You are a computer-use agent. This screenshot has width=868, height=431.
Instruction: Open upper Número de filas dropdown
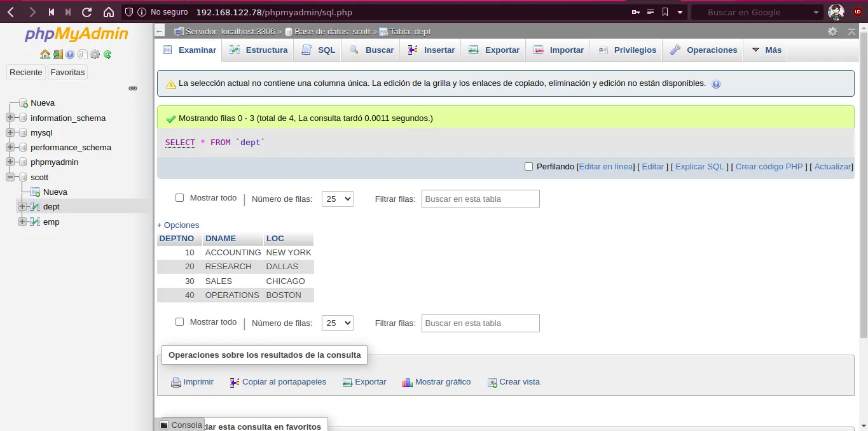pyautogui.click(x=338, y=199)
